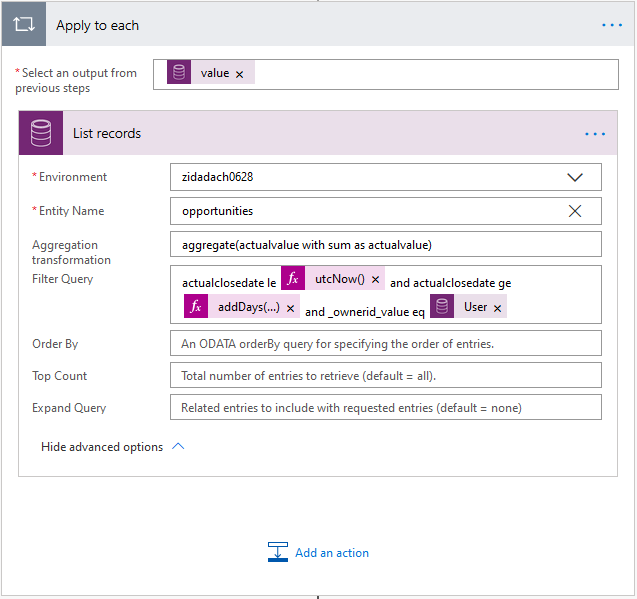637x599 pixels.
Task: Click Add an action link
Action: coord(332,553)
